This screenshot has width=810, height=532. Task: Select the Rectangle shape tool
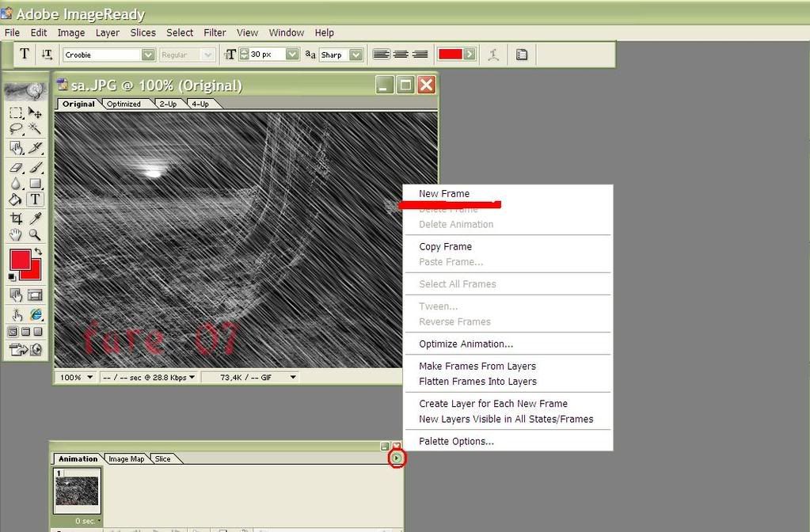click(35, 184)
